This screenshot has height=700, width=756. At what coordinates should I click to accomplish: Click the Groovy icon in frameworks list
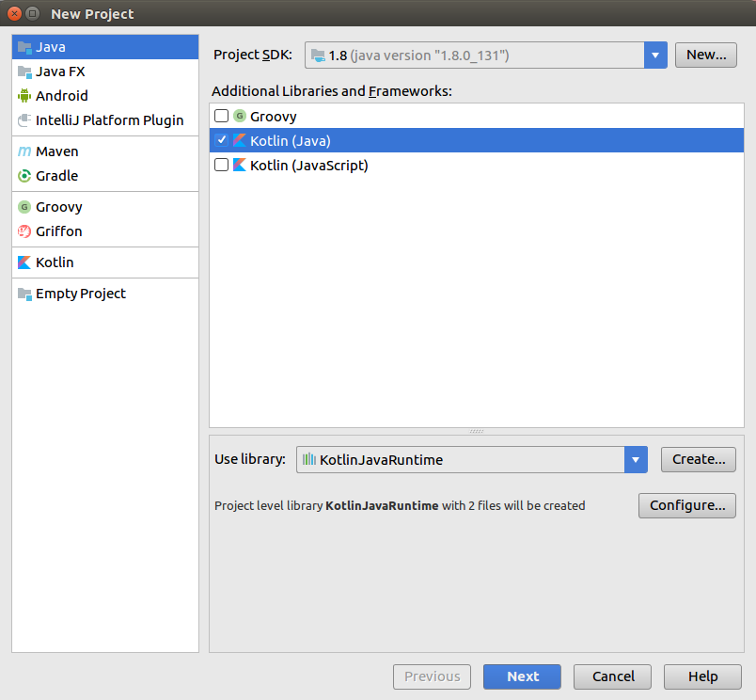click(x=240, y=116)
